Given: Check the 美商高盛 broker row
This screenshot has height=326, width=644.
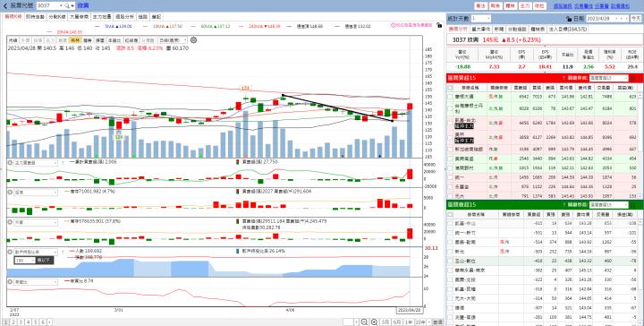Looking at the screenshot, I should [451, 158].
